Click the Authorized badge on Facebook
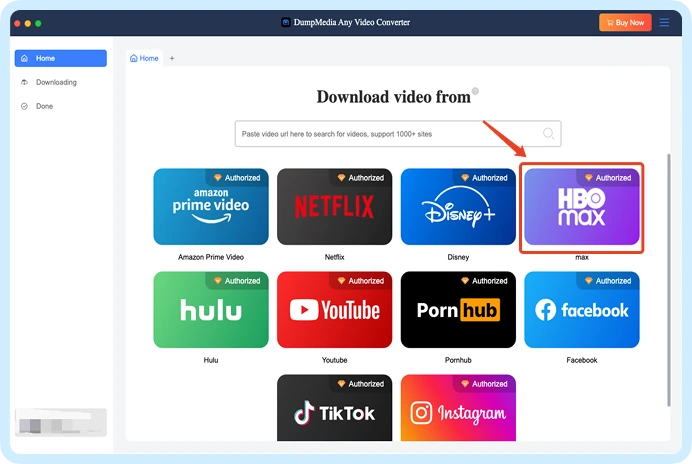 coord(608,281)
